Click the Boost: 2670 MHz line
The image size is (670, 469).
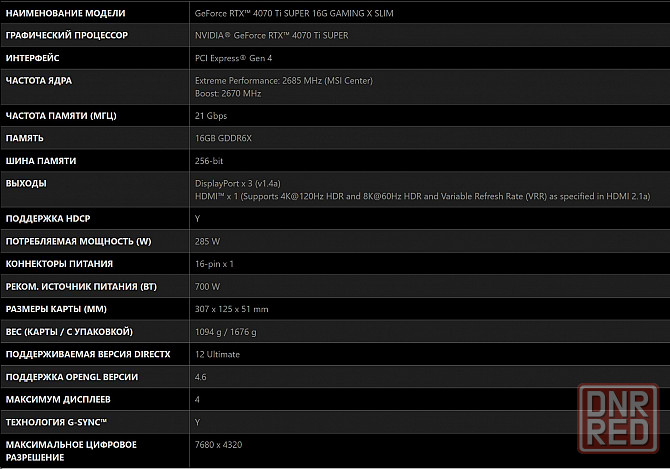point(228,94)
